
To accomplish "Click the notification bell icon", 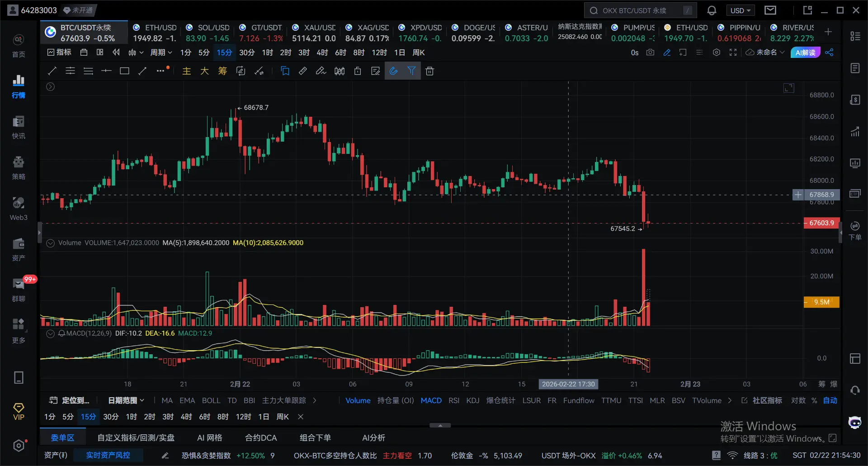I will tap(712, 10).
